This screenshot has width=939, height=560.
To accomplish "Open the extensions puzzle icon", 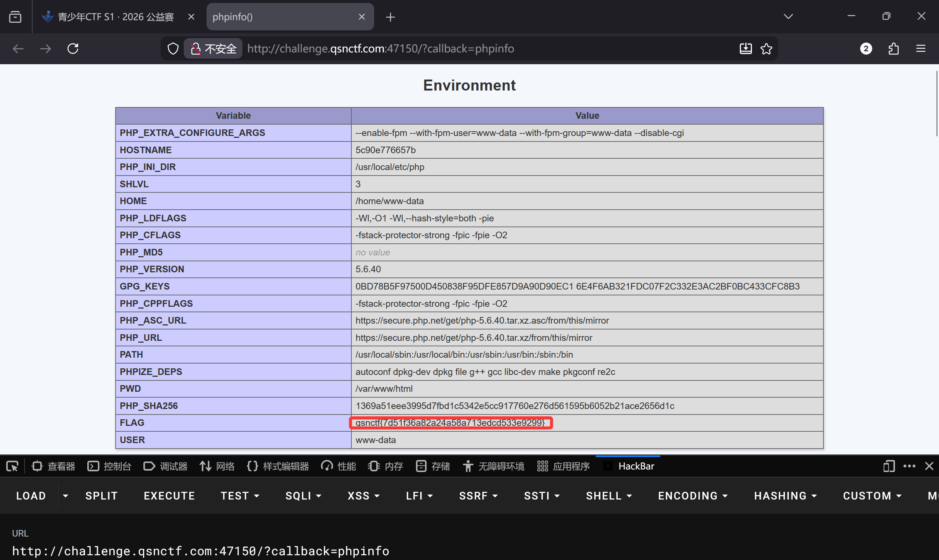I will click(893, 49).
